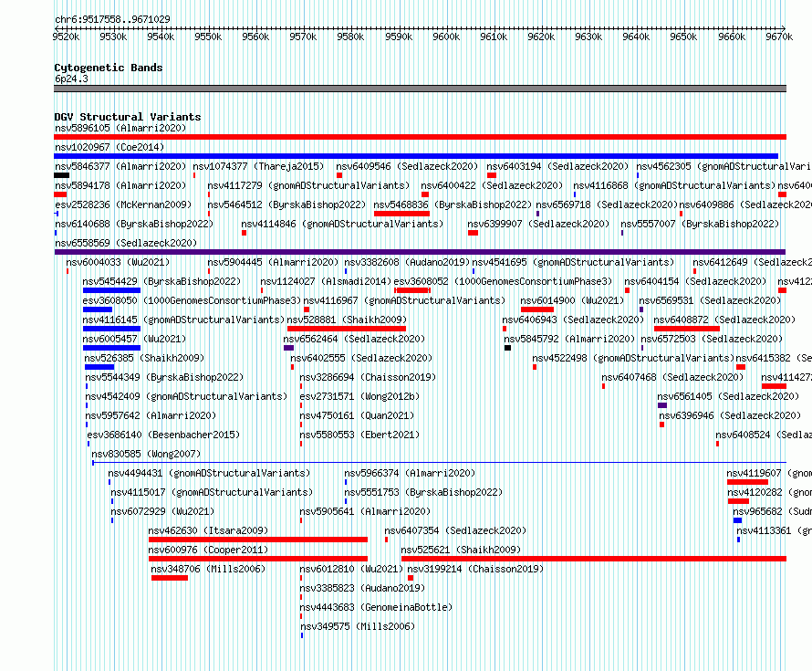The image size is (812, 671).
Task: Select esv2731571 (Wong2012b) label
Action: [x=359, y=396]
